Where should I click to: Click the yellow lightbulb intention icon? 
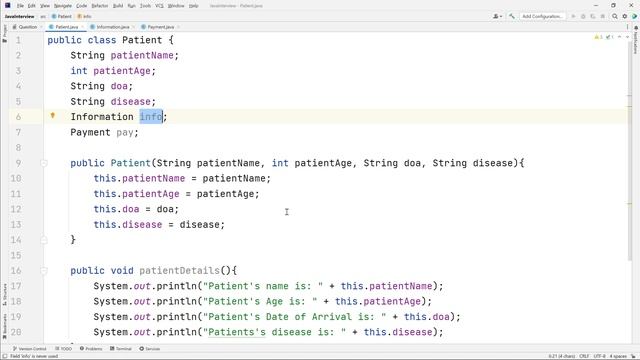(x=53, y=116)
